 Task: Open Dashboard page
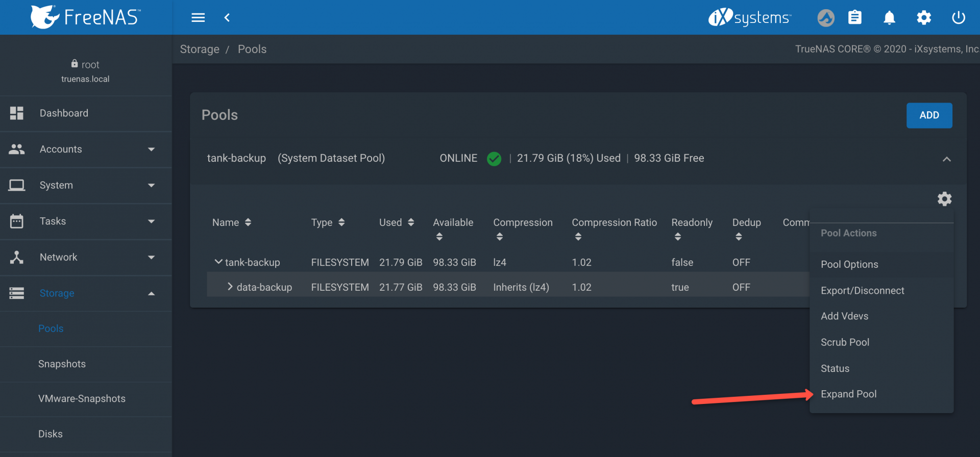[64, 113]
